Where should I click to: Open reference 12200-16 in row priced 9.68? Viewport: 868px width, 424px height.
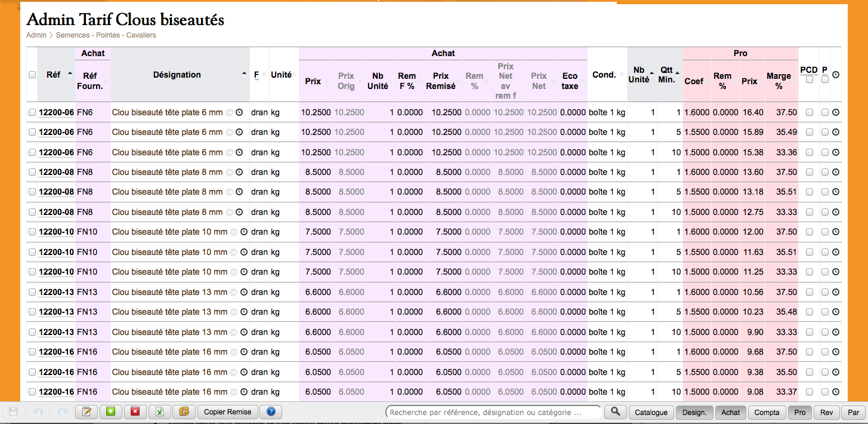point(57,352)
